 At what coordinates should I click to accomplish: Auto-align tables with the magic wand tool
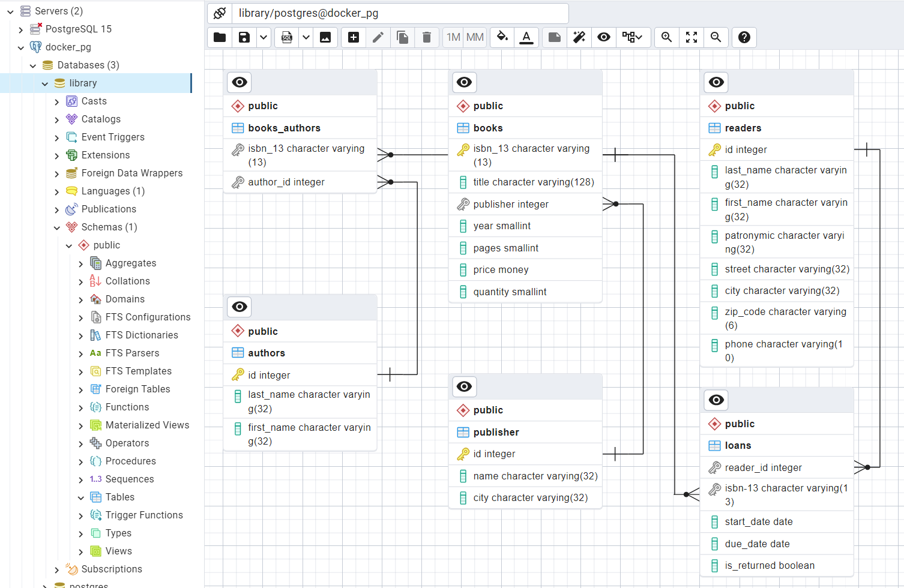(578, 37)
